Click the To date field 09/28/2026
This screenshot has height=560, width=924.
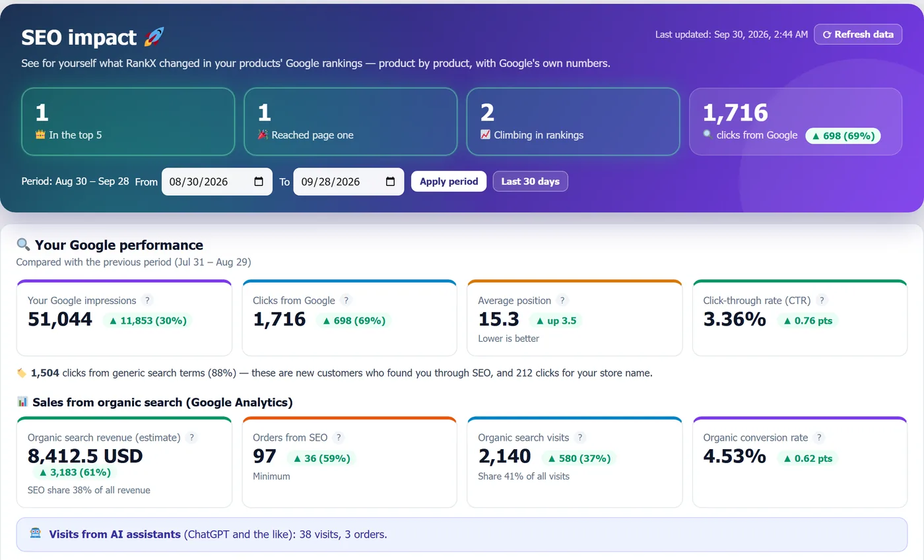(x=348, y=181)
